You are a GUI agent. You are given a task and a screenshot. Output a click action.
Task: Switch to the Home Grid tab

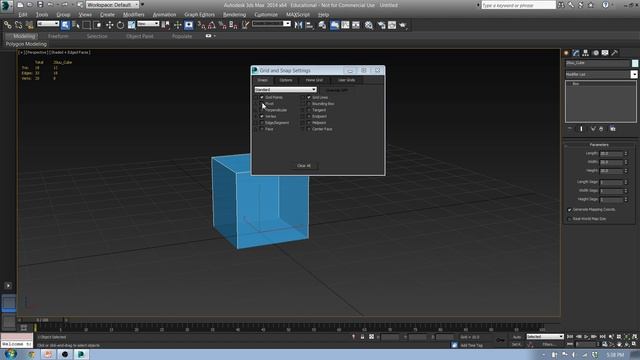pyautogui.click(x=314, y=80)
